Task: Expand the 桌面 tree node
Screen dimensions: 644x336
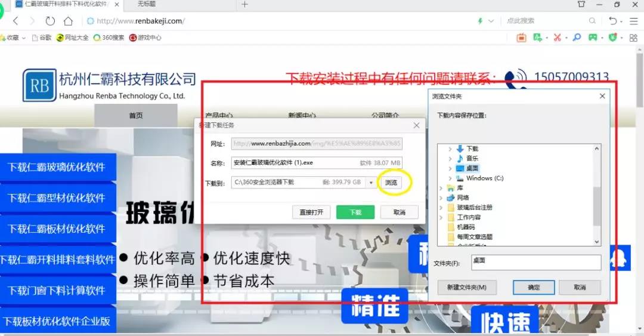Action: [450, 169]
